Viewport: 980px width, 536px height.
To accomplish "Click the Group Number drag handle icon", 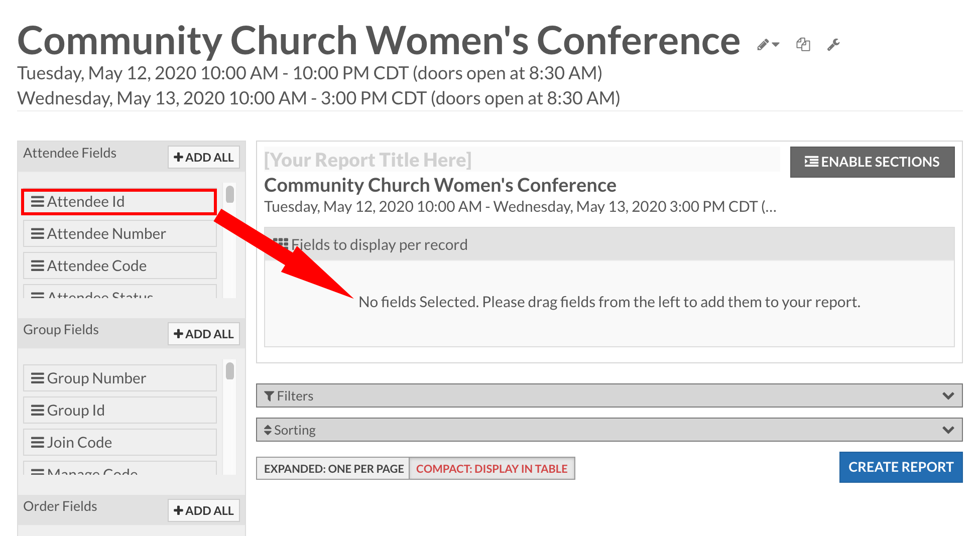I will click(x=38, y=378).
